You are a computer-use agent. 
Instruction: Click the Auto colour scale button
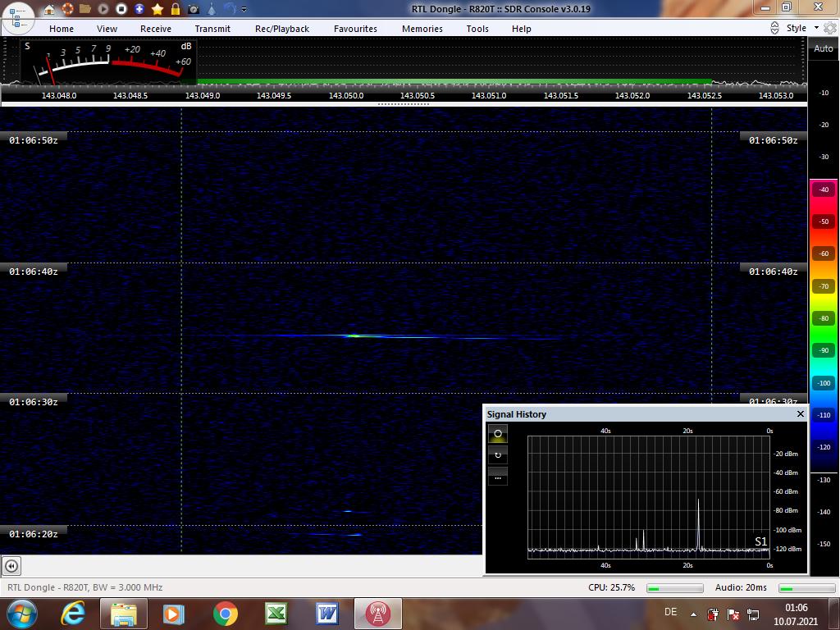coord(824,48)
